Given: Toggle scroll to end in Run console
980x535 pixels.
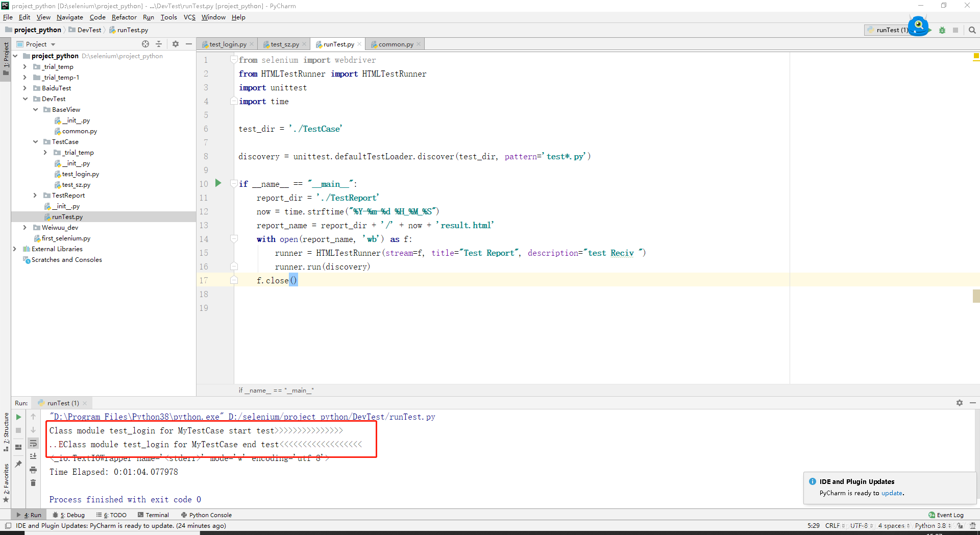Looking at the screenshot, I should (33, 456).
